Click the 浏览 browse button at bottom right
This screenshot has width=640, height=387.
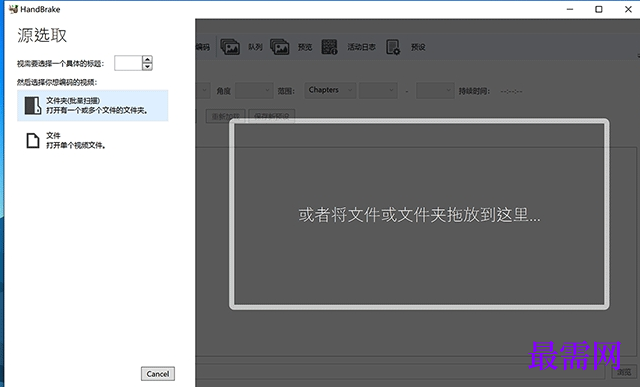tap(624, 372)
